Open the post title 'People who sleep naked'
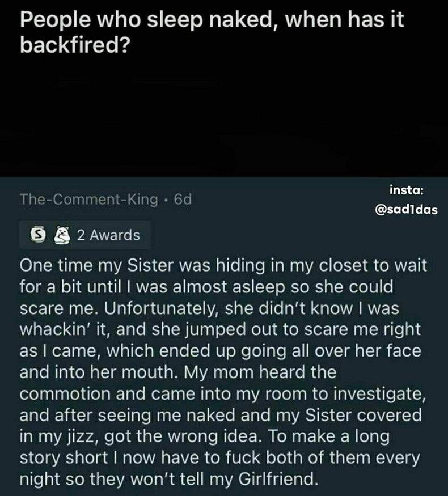This screenshot has height=496, width=448. pyautogui.click(x=212, y=32)
